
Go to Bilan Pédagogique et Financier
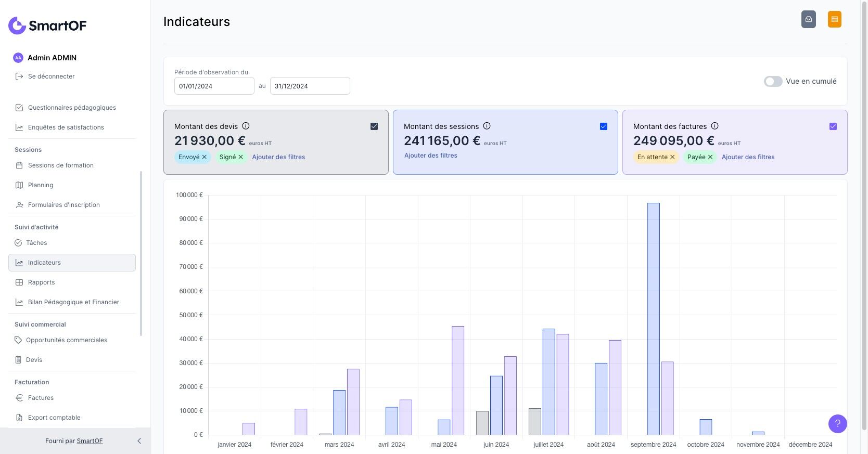[73, 302]
